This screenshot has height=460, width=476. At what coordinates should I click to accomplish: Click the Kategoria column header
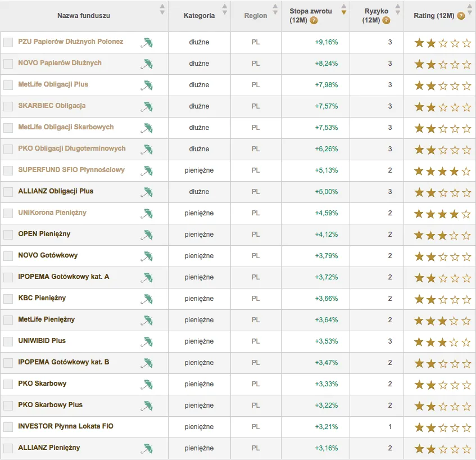pyautogui.click(x=199, y=16)
